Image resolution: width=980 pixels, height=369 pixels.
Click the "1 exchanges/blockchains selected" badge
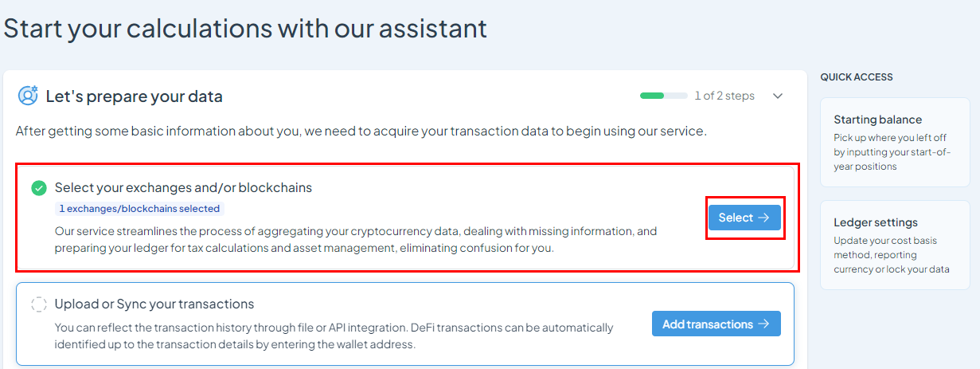point(140,209)
